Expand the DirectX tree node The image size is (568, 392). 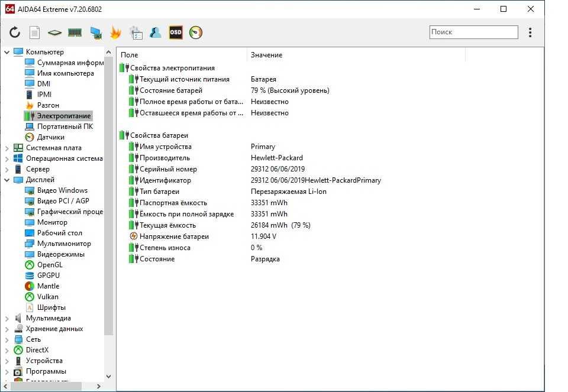[x=7, y=351]
